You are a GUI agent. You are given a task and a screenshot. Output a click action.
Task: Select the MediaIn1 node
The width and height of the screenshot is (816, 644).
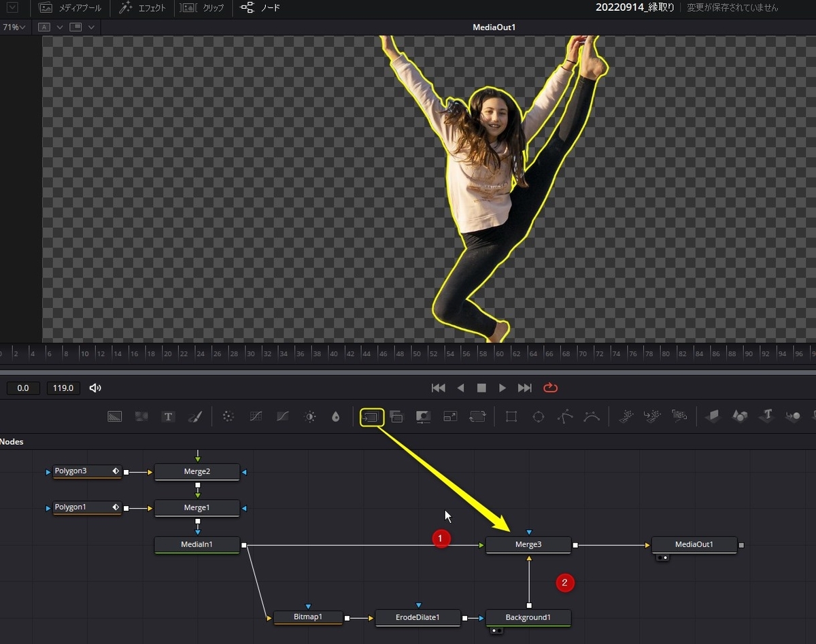pyautogui.click(x=197, y=545)
